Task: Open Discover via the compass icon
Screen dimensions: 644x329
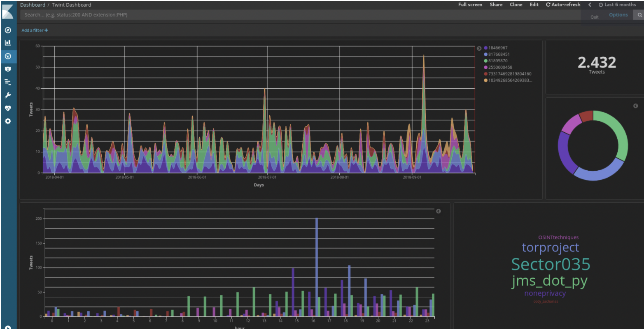Action: point(8,30)
